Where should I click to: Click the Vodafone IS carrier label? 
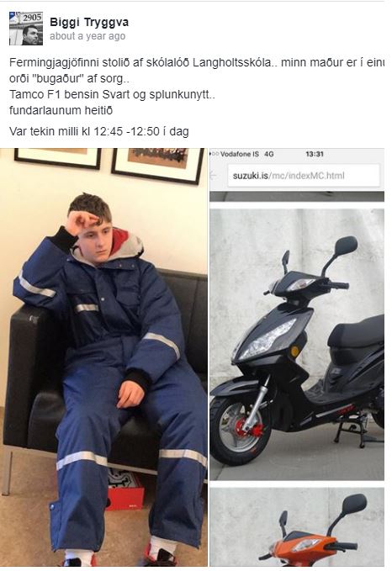tap(240, 154)
